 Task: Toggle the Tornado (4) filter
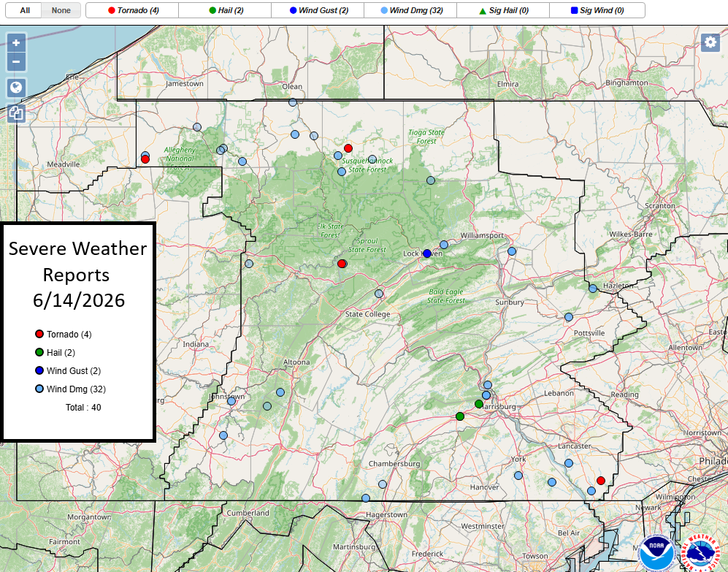click(x=133, y=10)
